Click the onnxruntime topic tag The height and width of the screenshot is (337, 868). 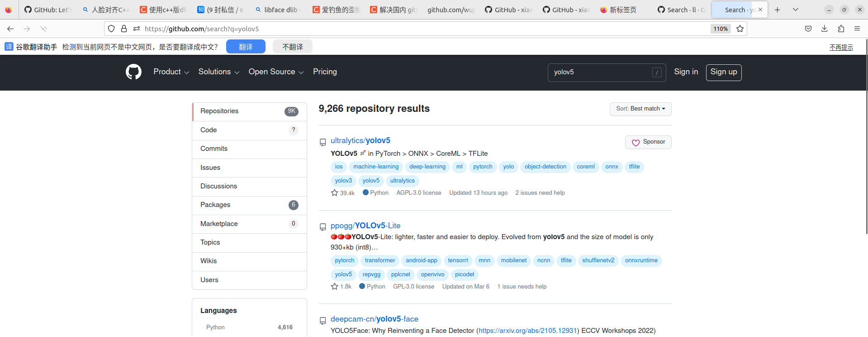641,261
